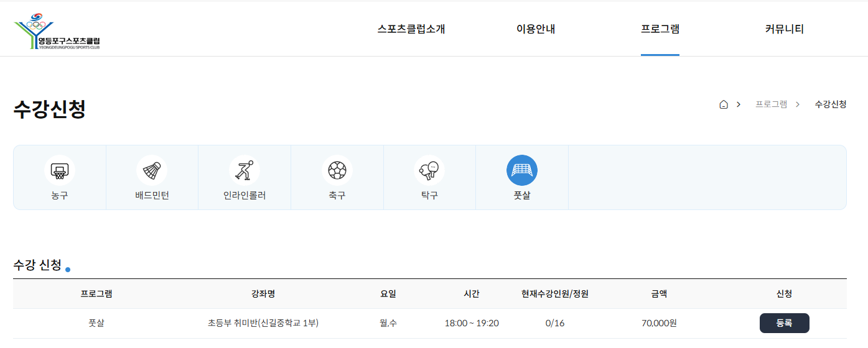868x348 pixels.
Task: Click the 농구 category label
Action: point(60,196)
